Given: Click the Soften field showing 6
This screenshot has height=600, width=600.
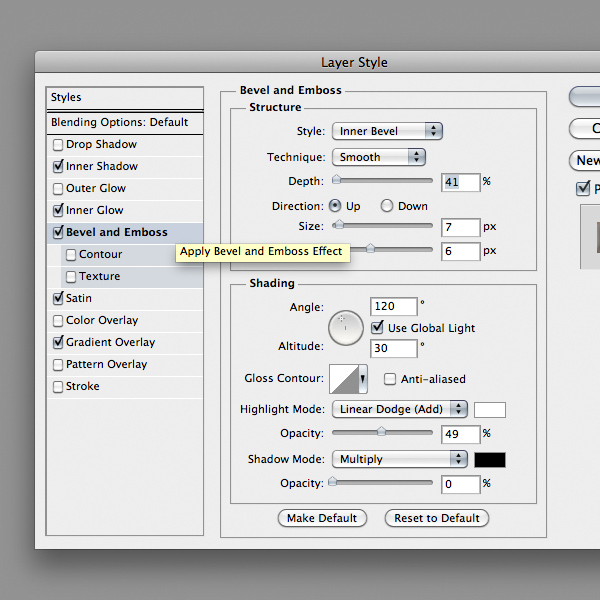Looking at the screenshot, I should pos(460,251).
